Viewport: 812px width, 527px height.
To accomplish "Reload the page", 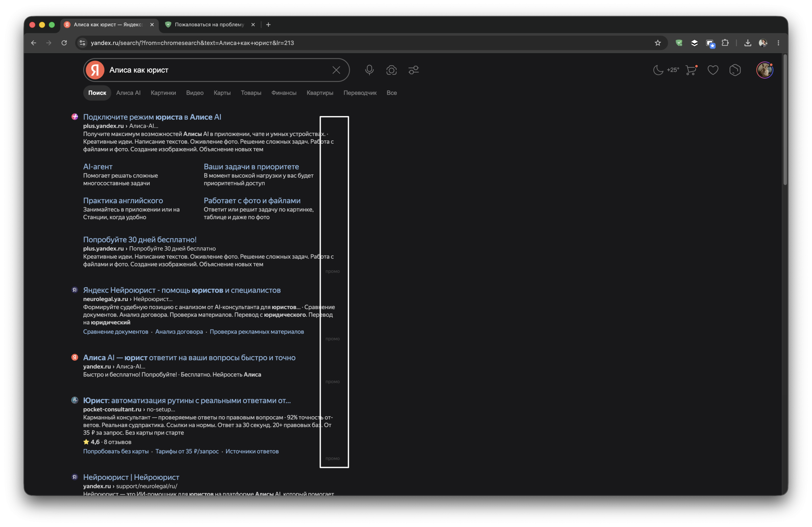I will click(x=64, y=43).
